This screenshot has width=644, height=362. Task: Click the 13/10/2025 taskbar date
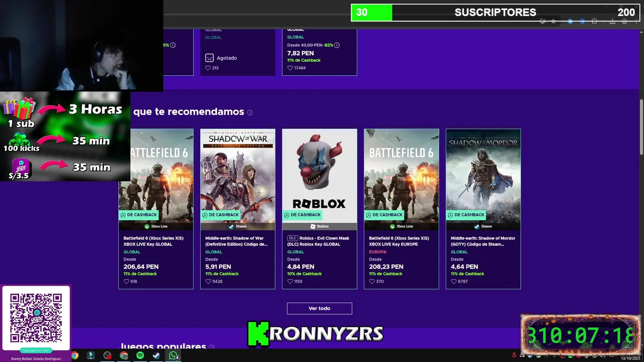click(630, 358)
